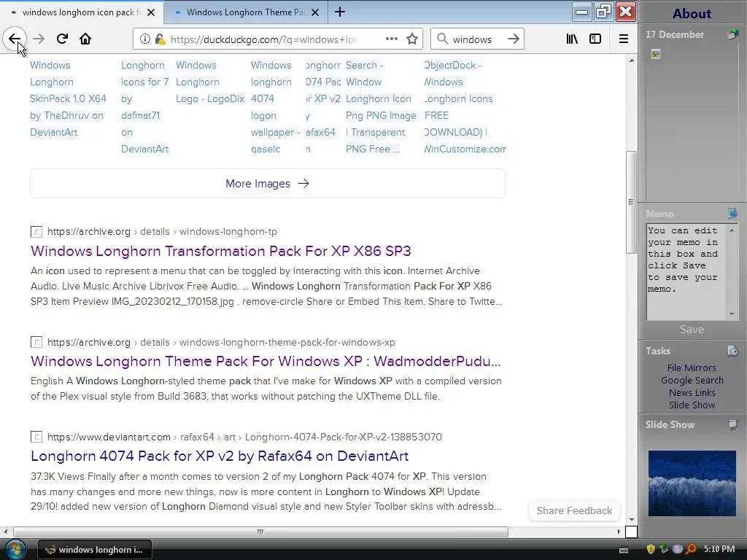Click favicon beside first archive.org result

[x=36, y=232]
